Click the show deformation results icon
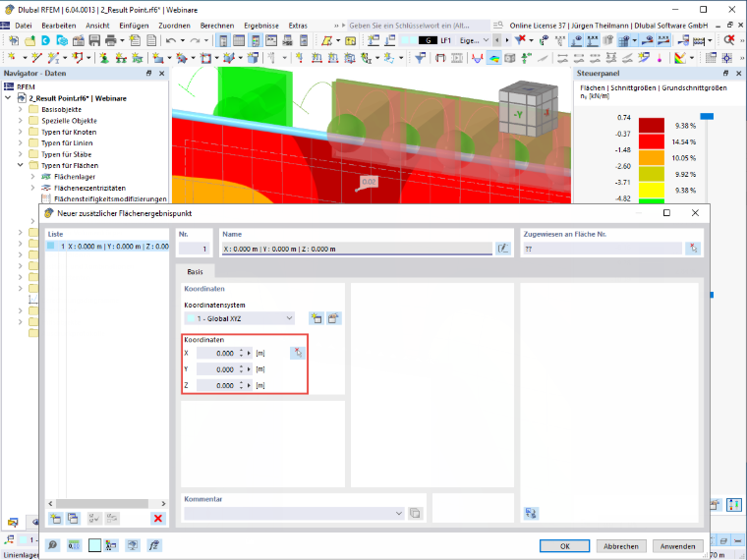 tap(477, 58)
